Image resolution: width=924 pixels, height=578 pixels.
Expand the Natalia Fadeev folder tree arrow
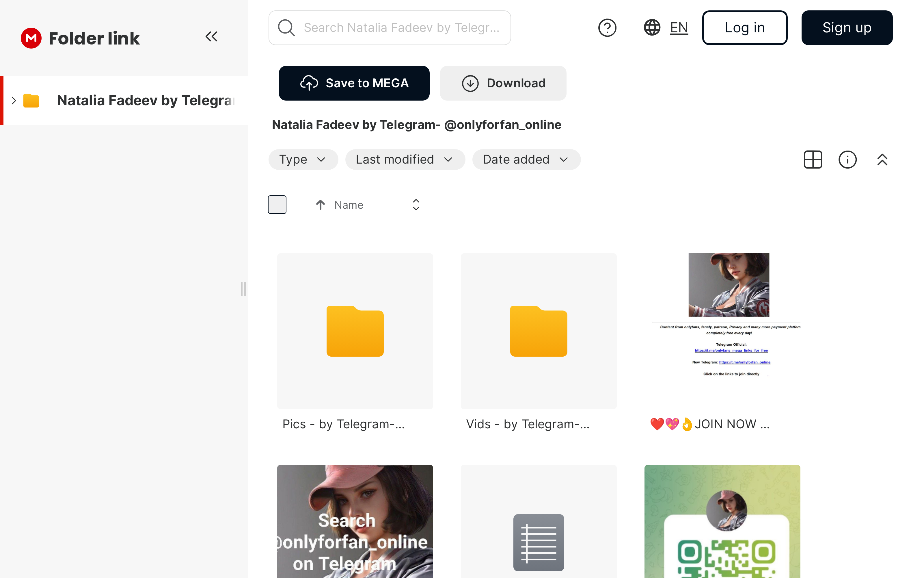click(x=14, y=101)
